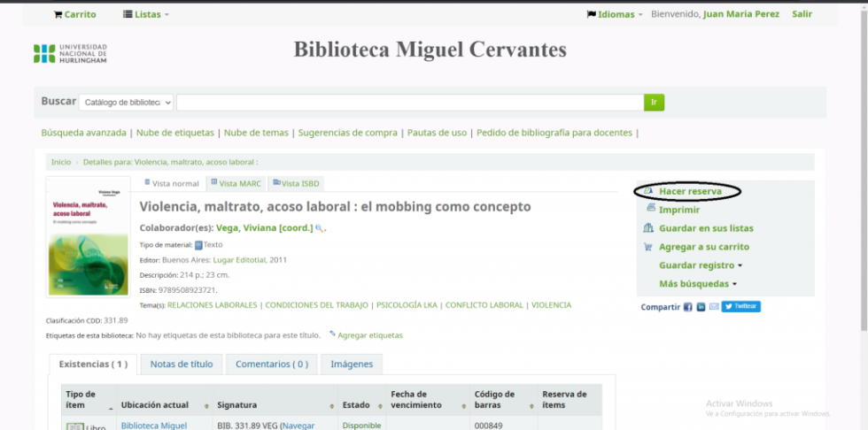
Task: Click the Twittear button
Action: [x=740, y=306]
